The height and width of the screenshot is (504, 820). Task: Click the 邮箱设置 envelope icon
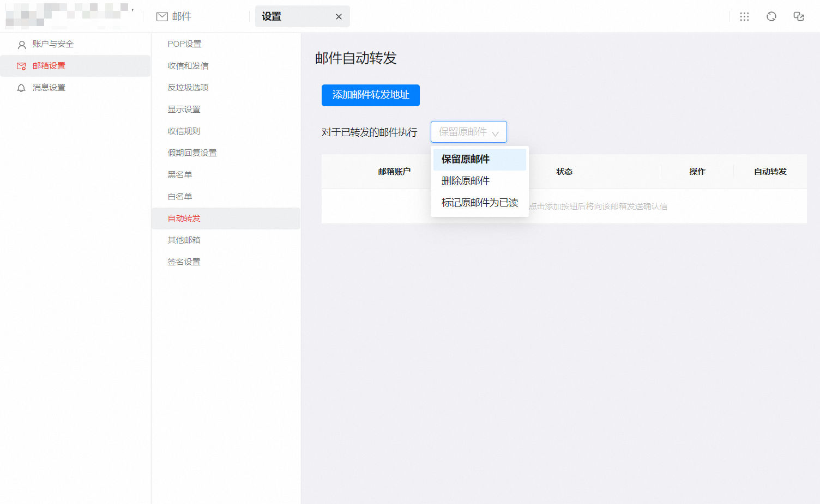[22, 66]
